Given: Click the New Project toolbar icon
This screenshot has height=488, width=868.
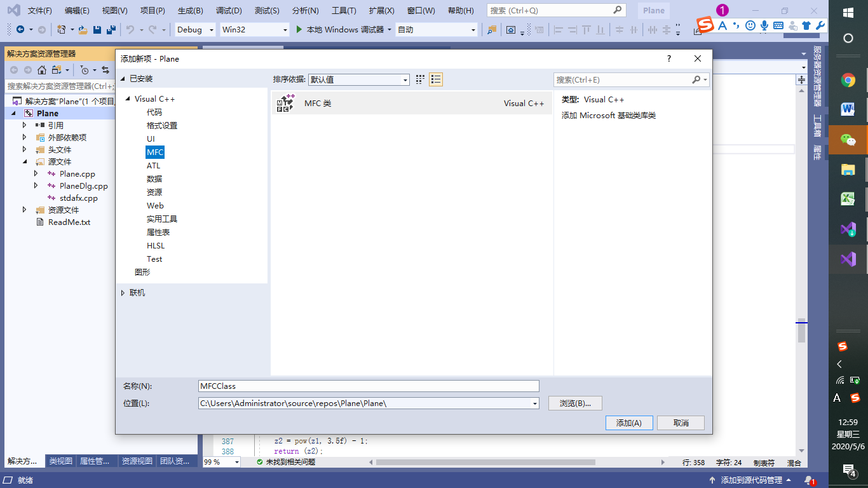Looking at the screenshot, I should 62,30.
